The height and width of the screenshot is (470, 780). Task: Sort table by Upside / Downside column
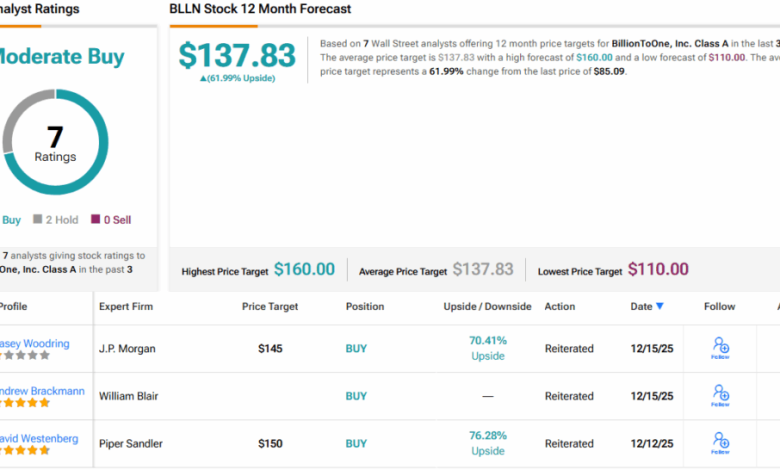(486, 306)
